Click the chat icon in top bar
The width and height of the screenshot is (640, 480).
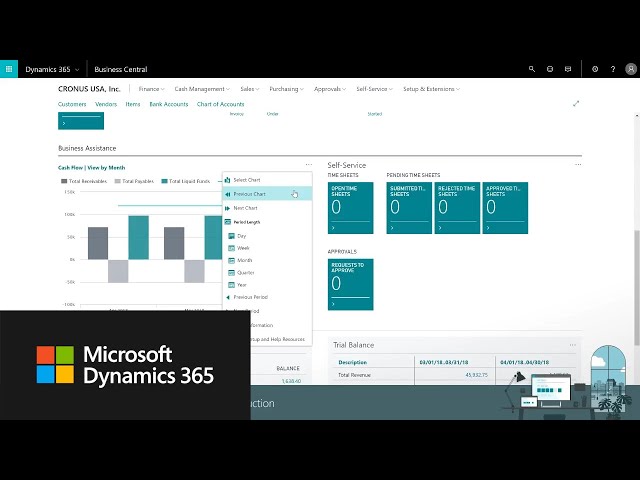pyautogui.click(x=568, y=69)
